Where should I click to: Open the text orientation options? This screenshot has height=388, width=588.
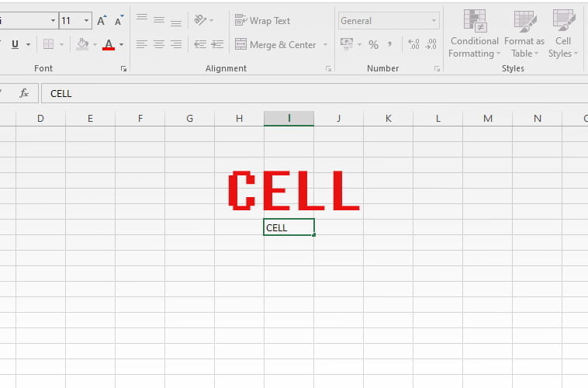[x=203, y=20]
